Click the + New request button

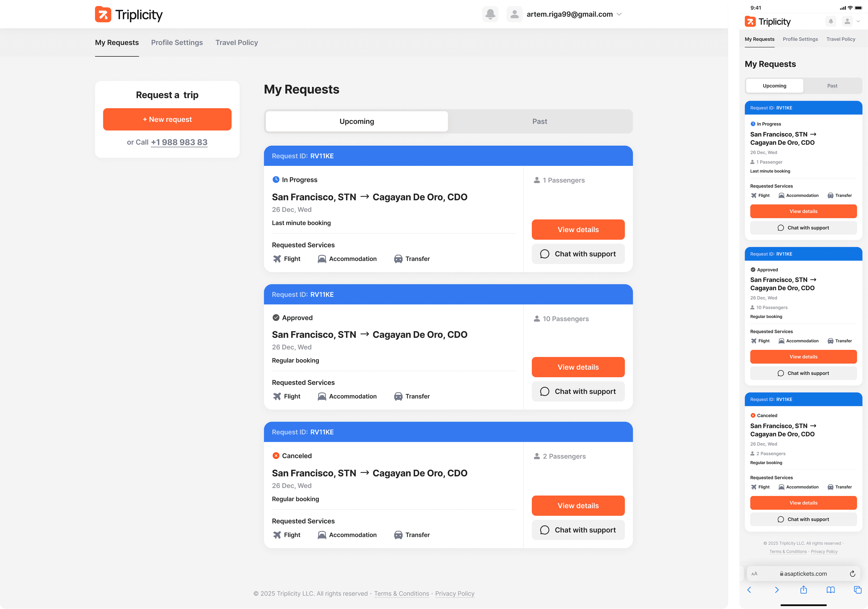[x=167, y=119]
